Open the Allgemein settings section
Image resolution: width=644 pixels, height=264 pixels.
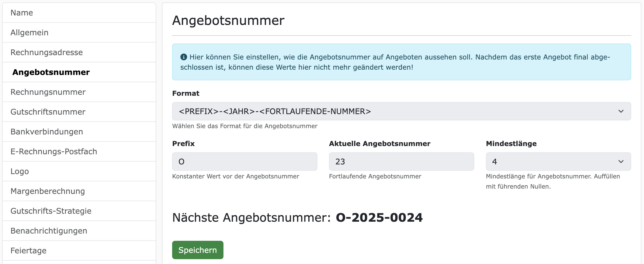29,32
